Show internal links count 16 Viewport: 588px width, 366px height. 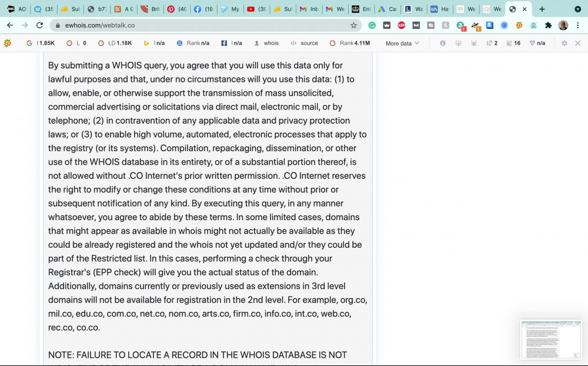click(513, 43)
